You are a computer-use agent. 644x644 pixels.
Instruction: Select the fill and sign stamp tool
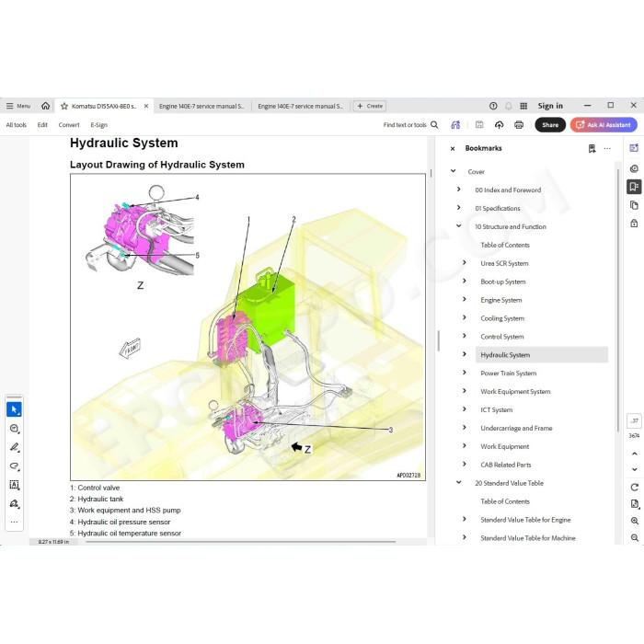tap(14, 503)
